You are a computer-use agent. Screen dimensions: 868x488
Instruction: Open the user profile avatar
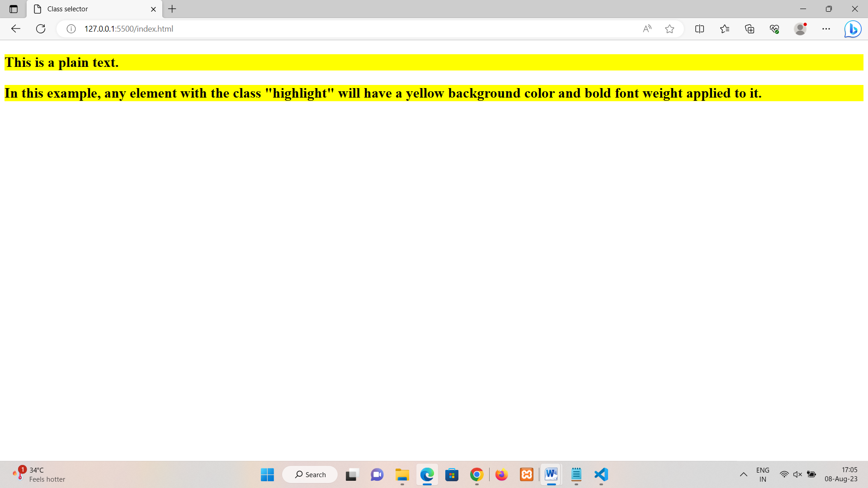[x=800, y=29]
